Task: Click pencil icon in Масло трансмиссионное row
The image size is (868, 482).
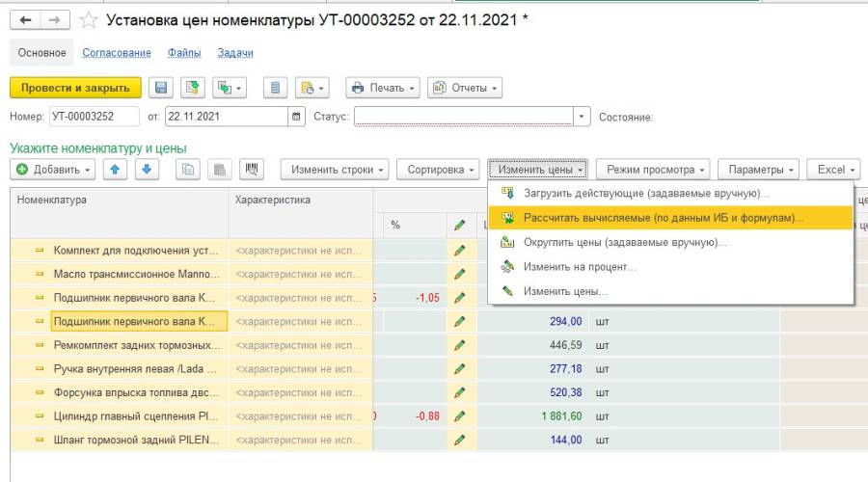Action: (459, 274)
